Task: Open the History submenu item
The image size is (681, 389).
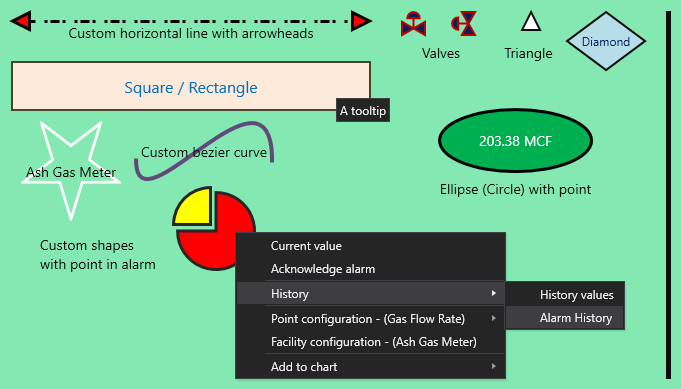Action: point(370,293)
